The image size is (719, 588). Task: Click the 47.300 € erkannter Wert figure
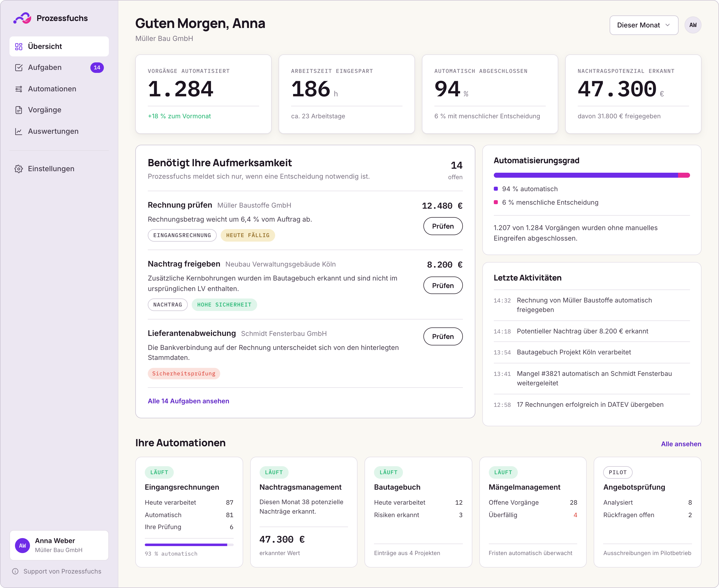(282, 539)
